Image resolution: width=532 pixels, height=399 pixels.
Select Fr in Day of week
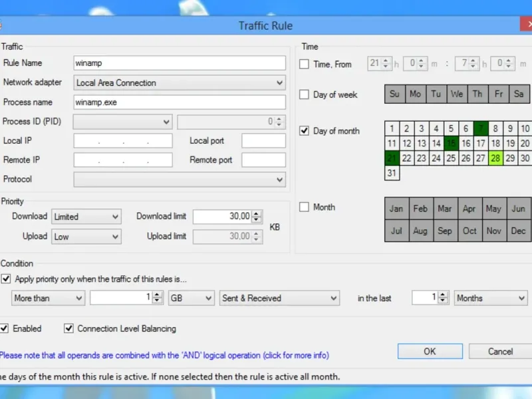click(498, 94)
